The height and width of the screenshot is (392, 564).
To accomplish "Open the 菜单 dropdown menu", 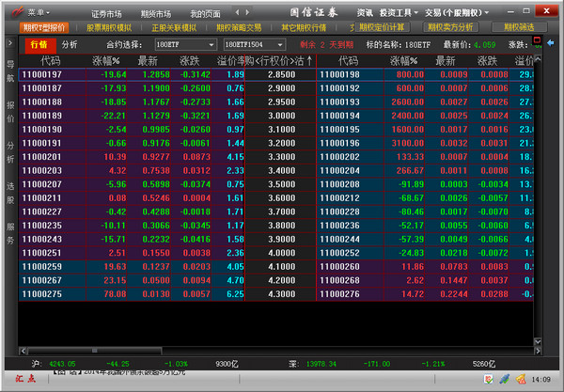I will 39,13.
